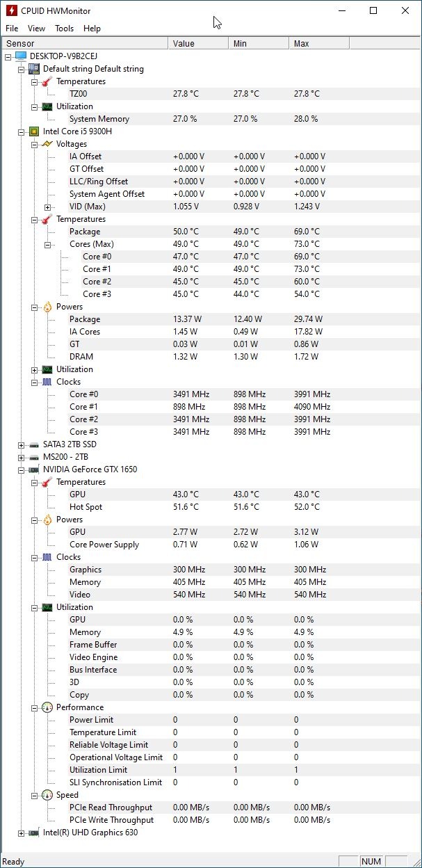The width and height of the screenshot is (422, 868).
Task: Click the DESKTOP-V9B2CEJ computer icon
Action: point(20,56)
